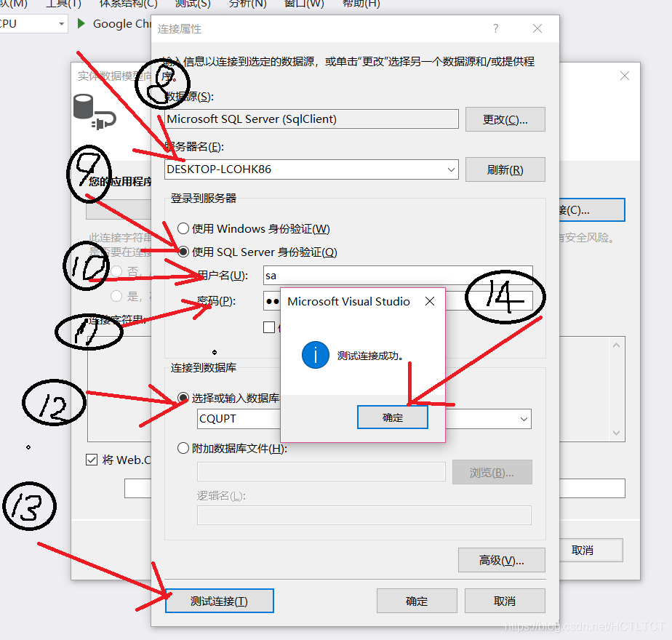This screenshot has width=672, height=640.
Task: Click the data source Microsoft SQL Server field
Action: pos(311,119)
